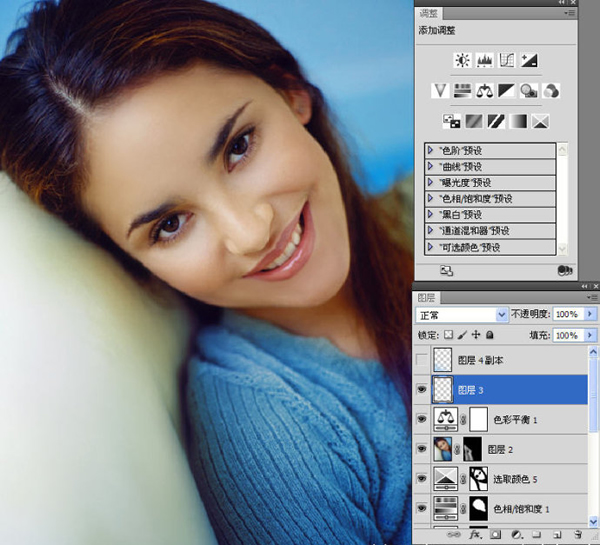Image resolution: width=600 pixels, height=545 pixels.
Task: Add a Levels adjustment
Action: pyautogui.click(x=484, y=60)
